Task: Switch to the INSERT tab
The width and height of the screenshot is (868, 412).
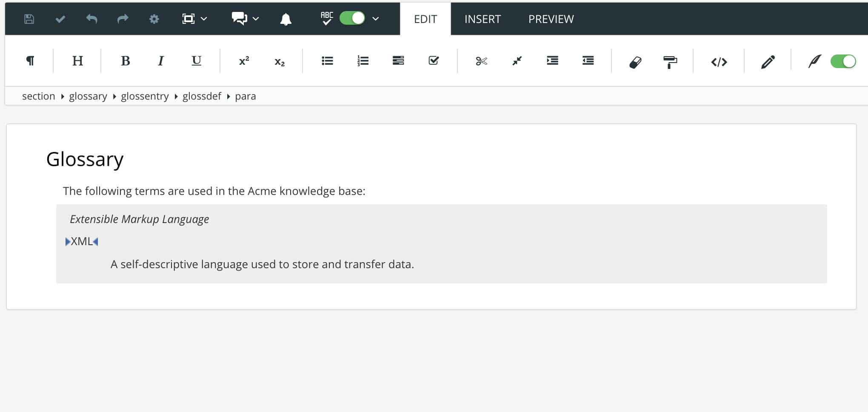Action: coord(483,19)
